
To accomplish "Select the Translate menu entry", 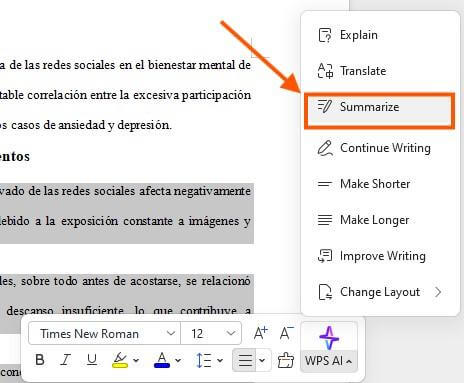I will (380, 71).
